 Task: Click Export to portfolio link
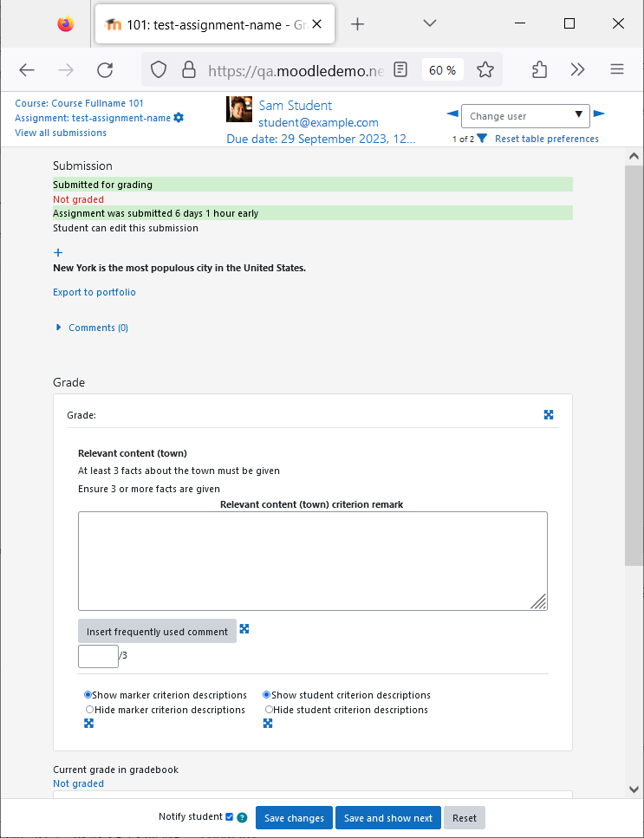94,292
